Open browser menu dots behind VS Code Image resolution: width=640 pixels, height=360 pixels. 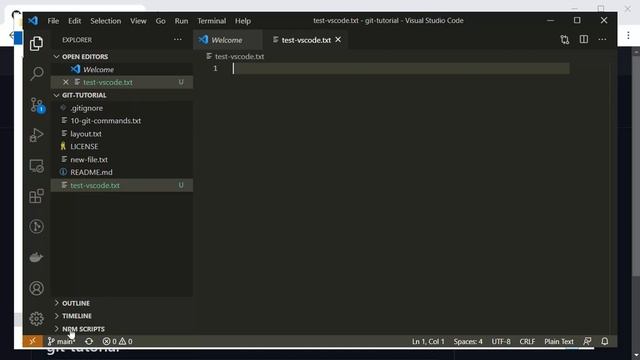pyautogui.click(x=628, y=36)
